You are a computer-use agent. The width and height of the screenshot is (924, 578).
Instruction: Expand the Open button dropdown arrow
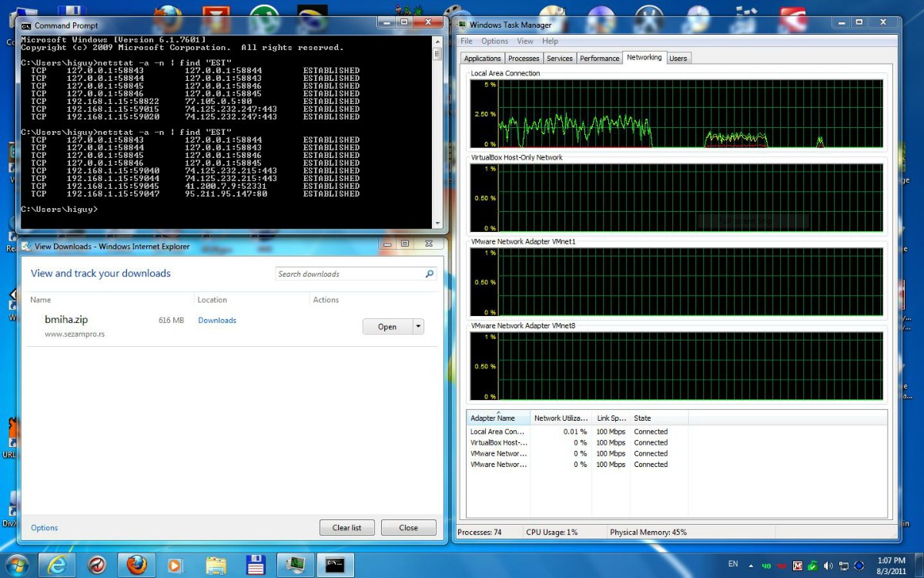[418, 327]
